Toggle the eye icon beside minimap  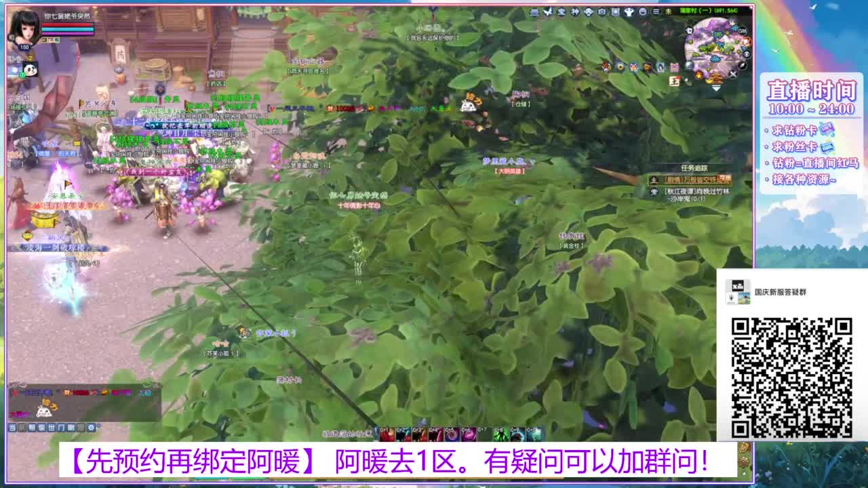click(x=747, y=54)
